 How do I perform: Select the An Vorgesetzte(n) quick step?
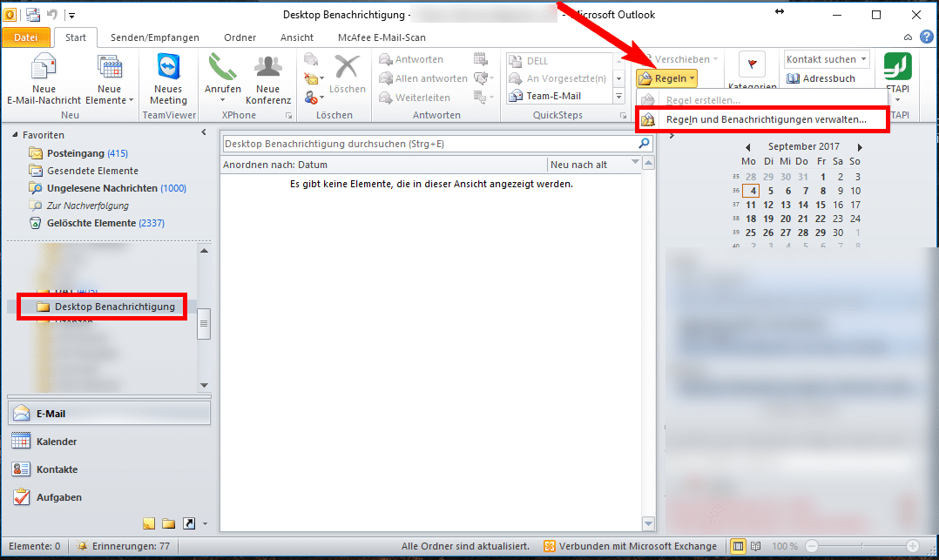coord(559,78)
